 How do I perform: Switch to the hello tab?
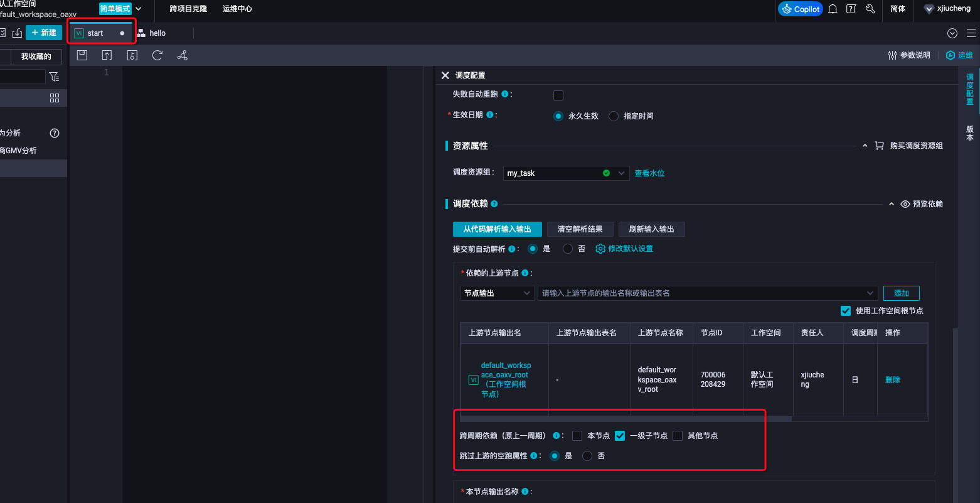click(151, 33)
